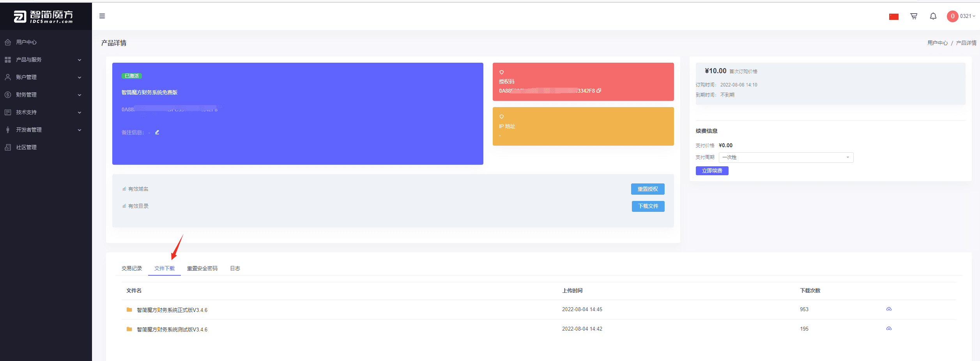Click the IP 地址 card icon
The height and width of the screenshot is (361, 980).
[502, 117]
